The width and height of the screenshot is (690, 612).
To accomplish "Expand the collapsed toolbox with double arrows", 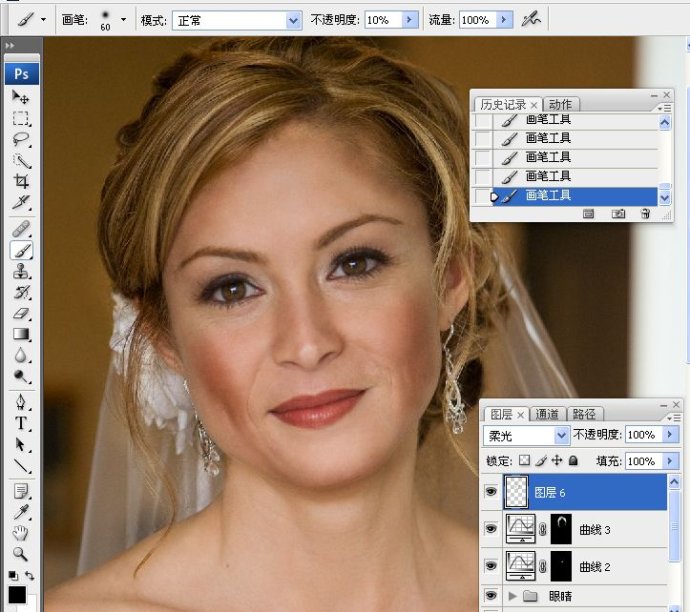I will tap(10, 45).
